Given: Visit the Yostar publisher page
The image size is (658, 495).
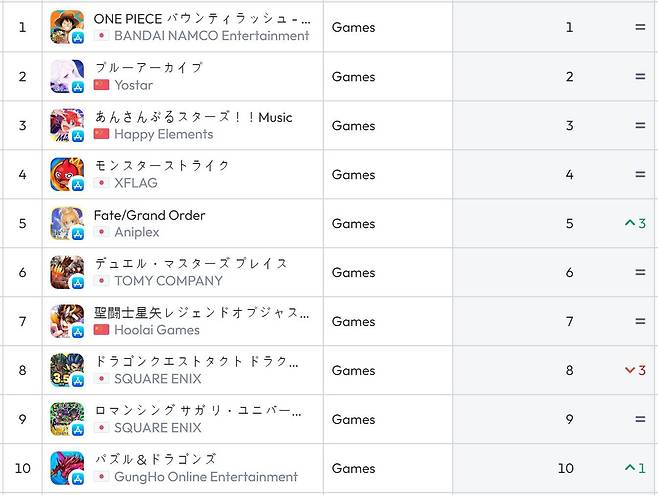Looking at the screenshot, I should [x=134, y=85].
